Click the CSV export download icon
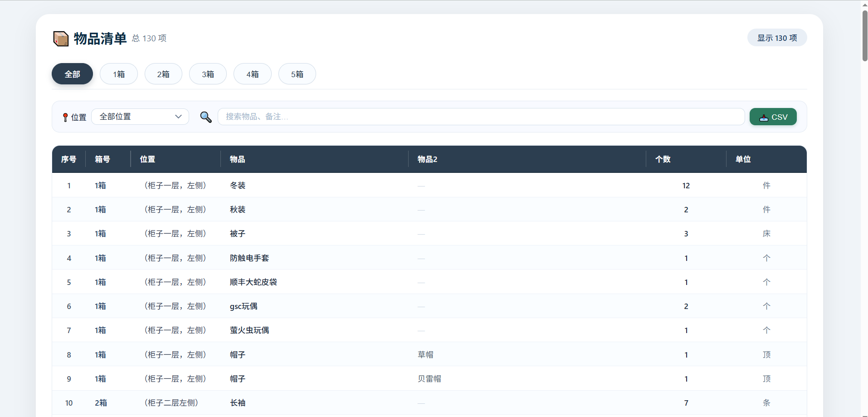This screenshot has width=868, height=417. pyautogui.click(x=764, y=118)
